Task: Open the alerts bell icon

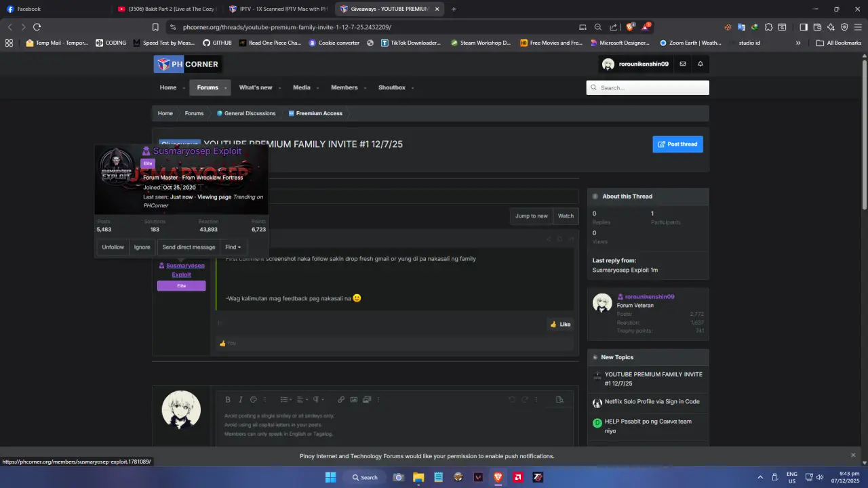Action: tap(701, 64)
